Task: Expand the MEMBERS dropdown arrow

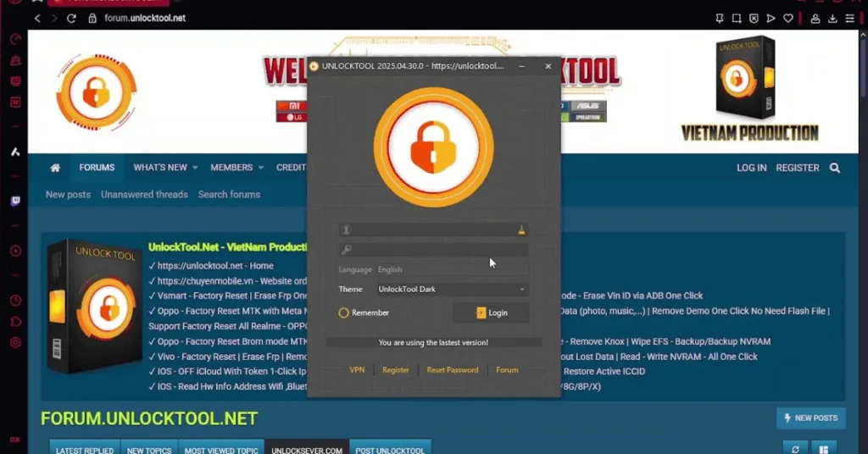Action: (x=261, y=168)
